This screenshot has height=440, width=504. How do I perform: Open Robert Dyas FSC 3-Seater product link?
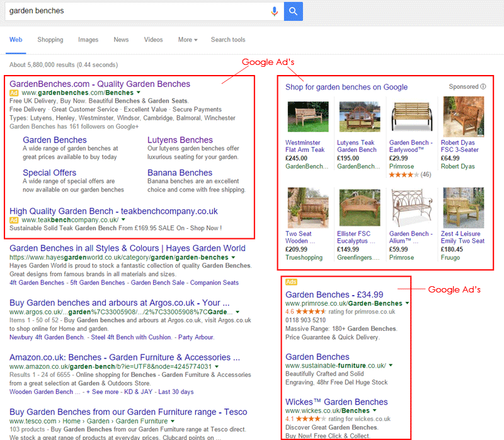pyautogui.click(x=460, y=146)
